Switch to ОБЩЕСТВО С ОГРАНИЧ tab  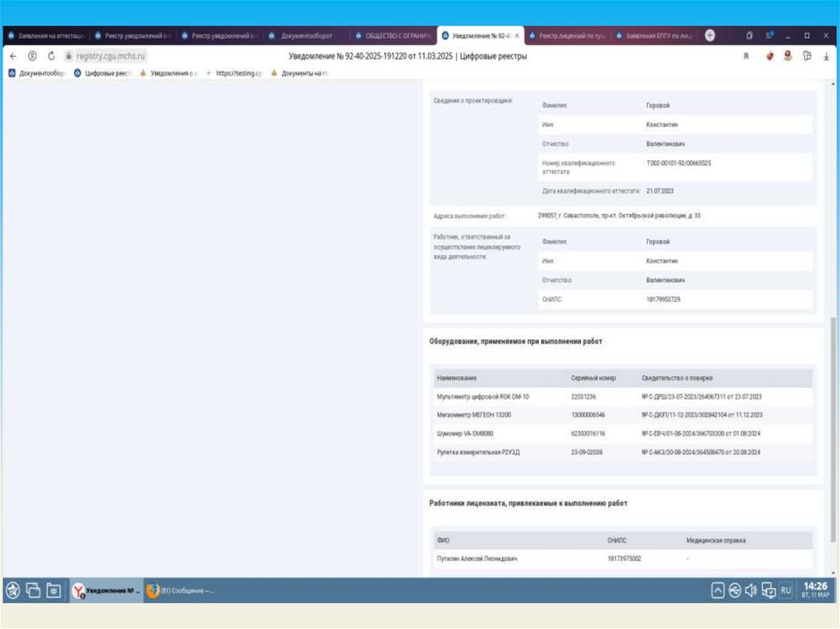pyautogui.click(x=394, y=36)
